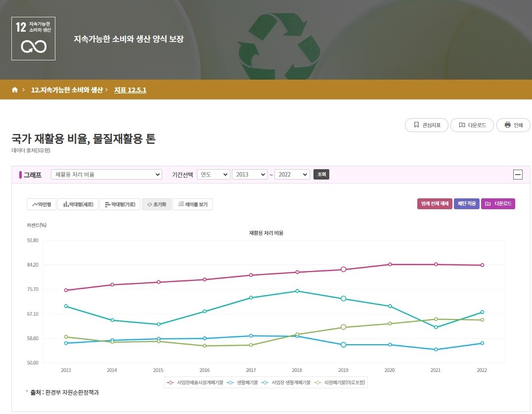Viewport: 532px width, 414px height.
Task: Open the 재활용 처리 비율 graph dropdown
Action: click(x=106, y=175)
